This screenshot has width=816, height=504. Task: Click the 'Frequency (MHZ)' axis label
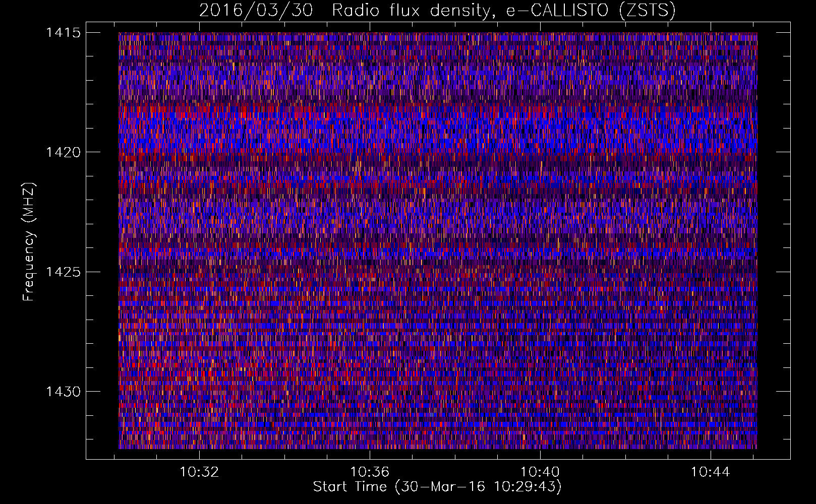click(29, 242)
